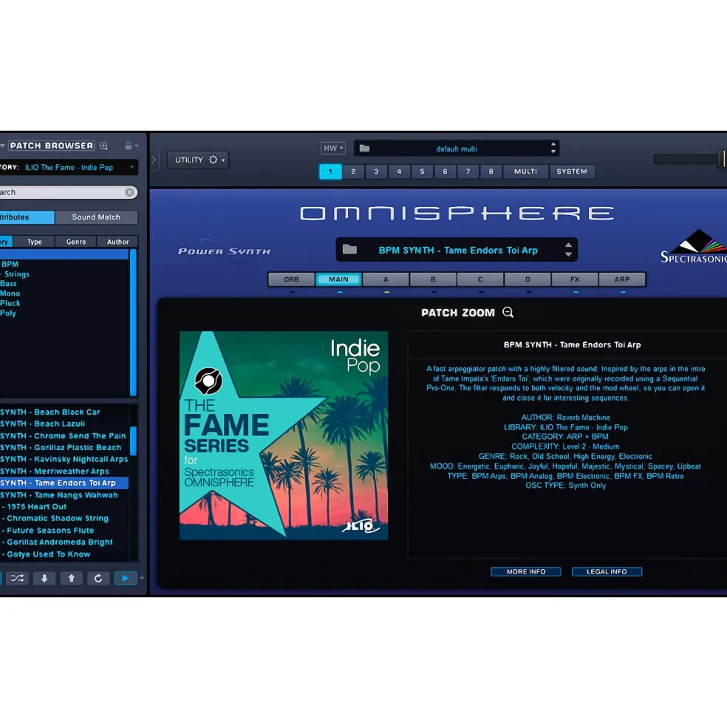Image resolution: width=727 pixels, height=728 pixels.
Task: Open the ORB tab
Action: 292,279
